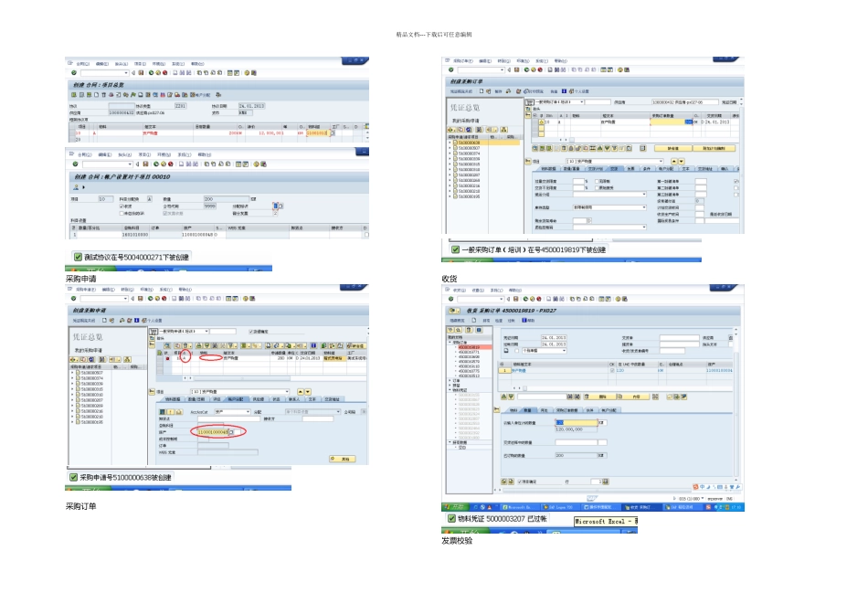Toggle item OK checkbox at goods receipt bottom

(x=519, y=482)
